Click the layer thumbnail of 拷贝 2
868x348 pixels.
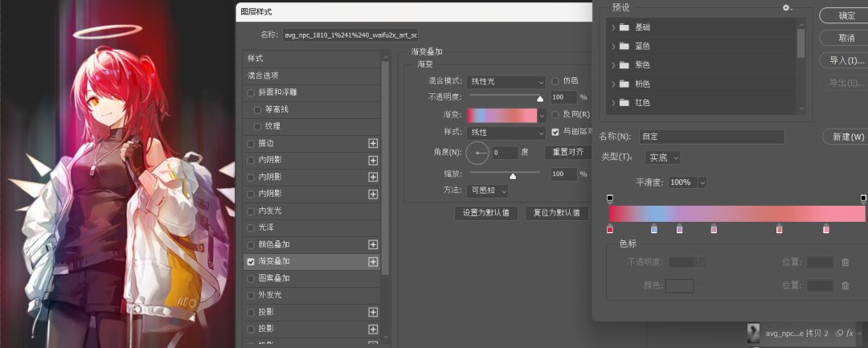coord(753,333)
